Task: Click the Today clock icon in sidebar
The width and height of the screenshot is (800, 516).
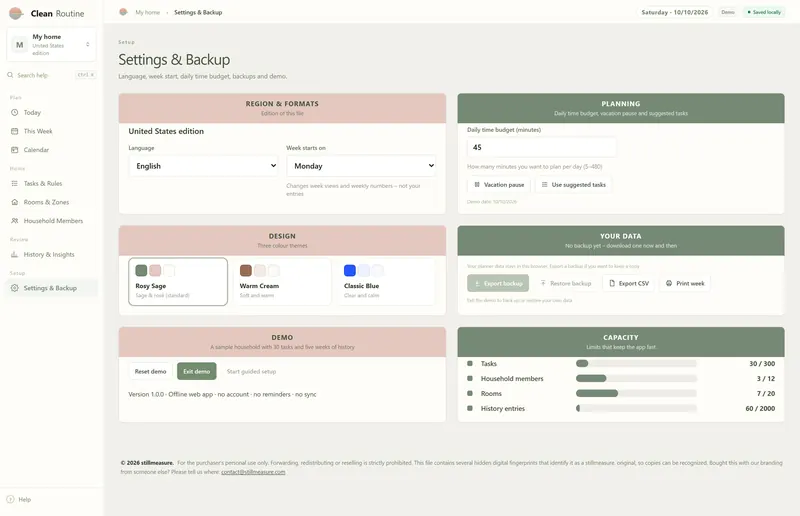Action: tap(15, 112)
